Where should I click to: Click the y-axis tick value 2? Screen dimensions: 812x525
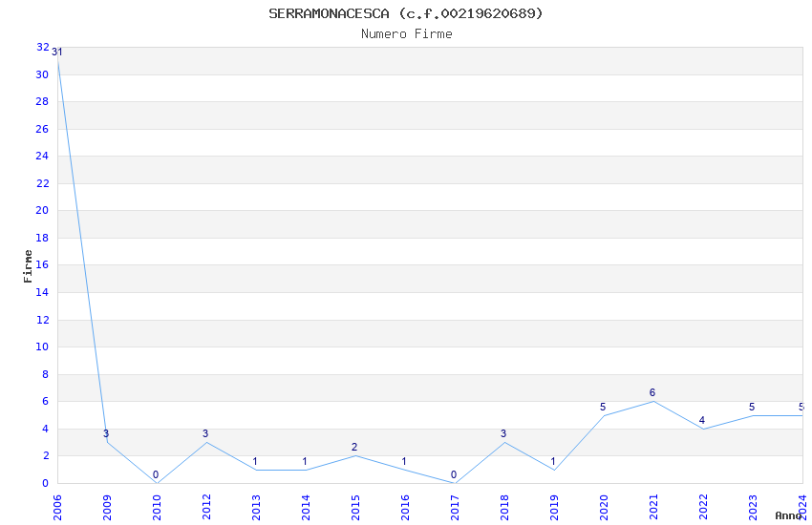46,455
